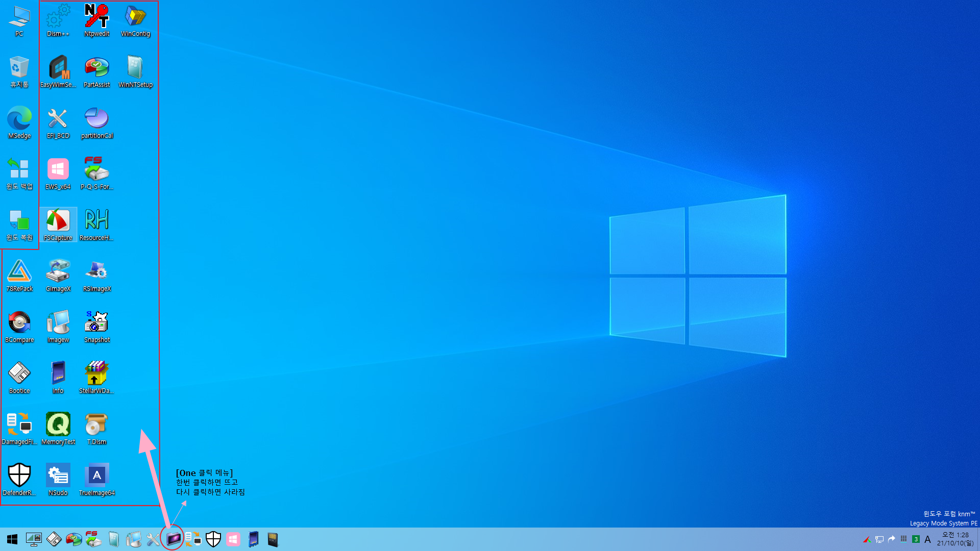Open Imagew desktop icon
Image resolution: width=980 pixels, height=551 pixels.
tap(58, 327)
